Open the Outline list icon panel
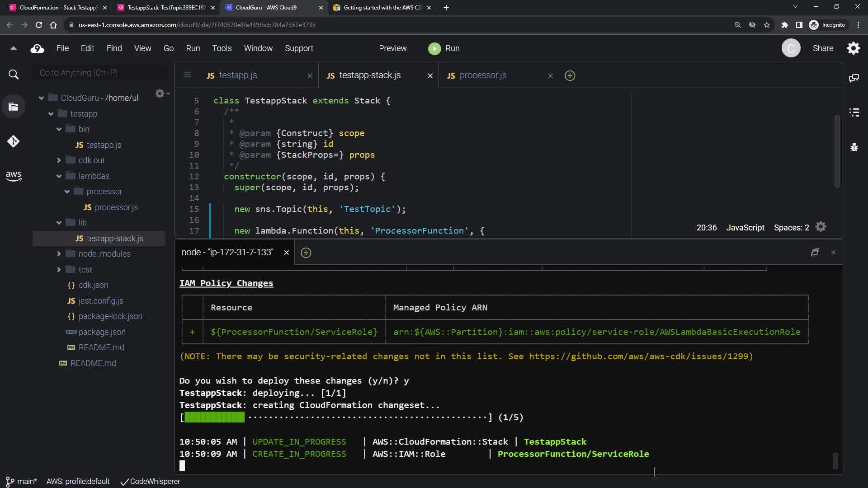 [x=854, y=112]
